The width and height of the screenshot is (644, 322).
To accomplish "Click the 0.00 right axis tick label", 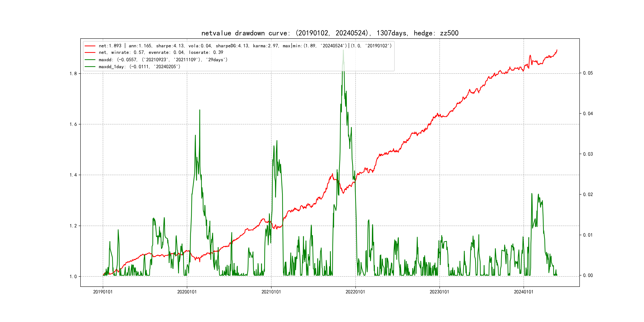I will (x=588, y=275).
